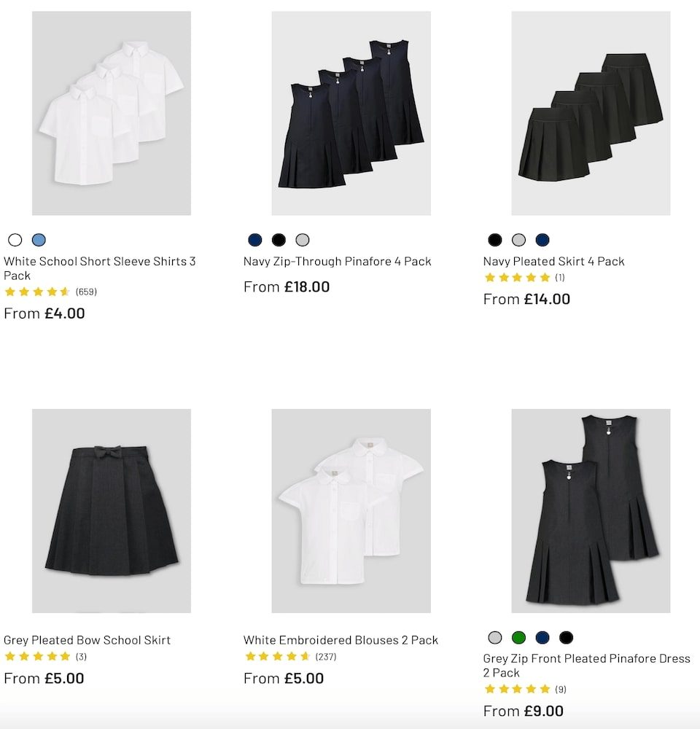
Task: Select the black swatch for Pleated Skirt 4 Pack
Action: (495, 240)
